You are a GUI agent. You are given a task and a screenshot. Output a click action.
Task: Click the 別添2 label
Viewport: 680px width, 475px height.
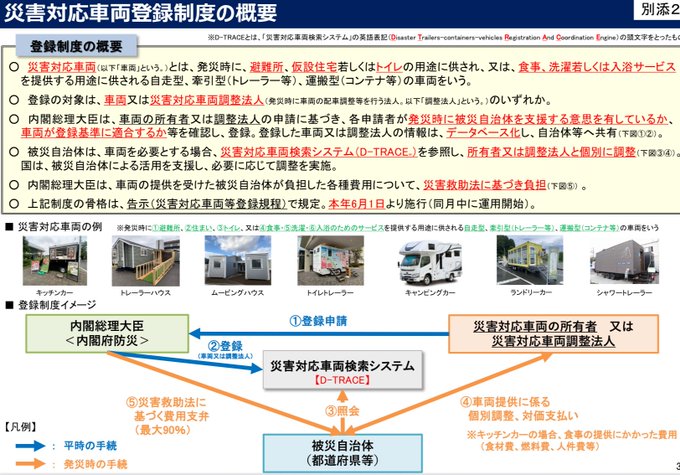tap(659, 10)
